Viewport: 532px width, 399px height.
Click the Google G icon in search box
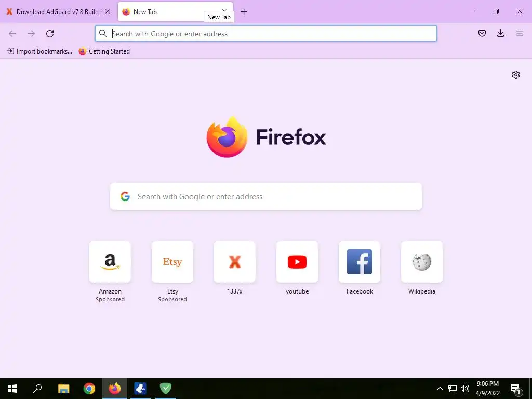click(125, 196)
